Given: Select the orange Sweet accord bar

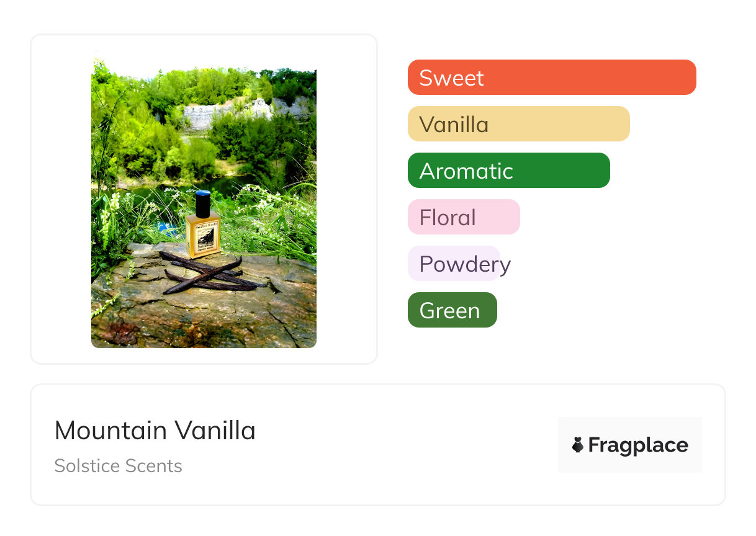Looking at the screenshot, I should point(551,78).
